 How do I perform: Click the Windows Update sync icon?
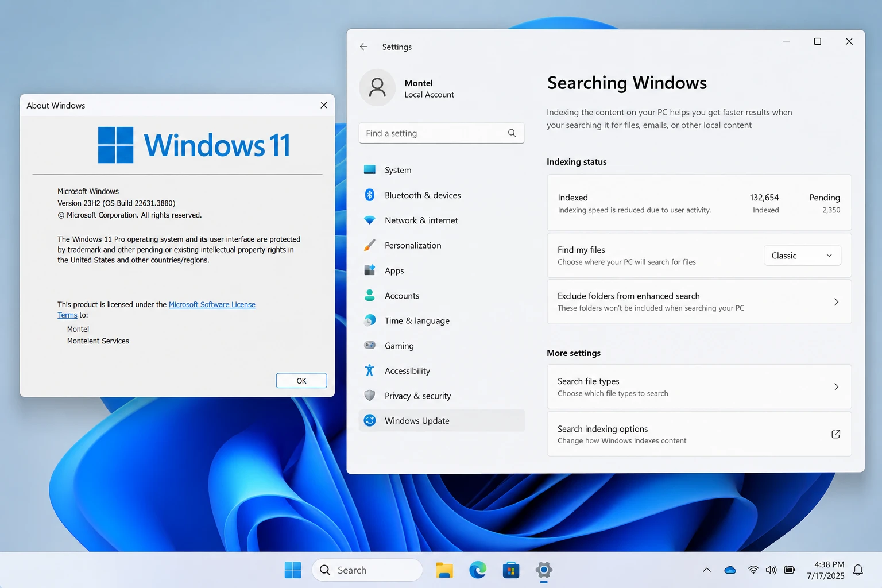[370, 421]
